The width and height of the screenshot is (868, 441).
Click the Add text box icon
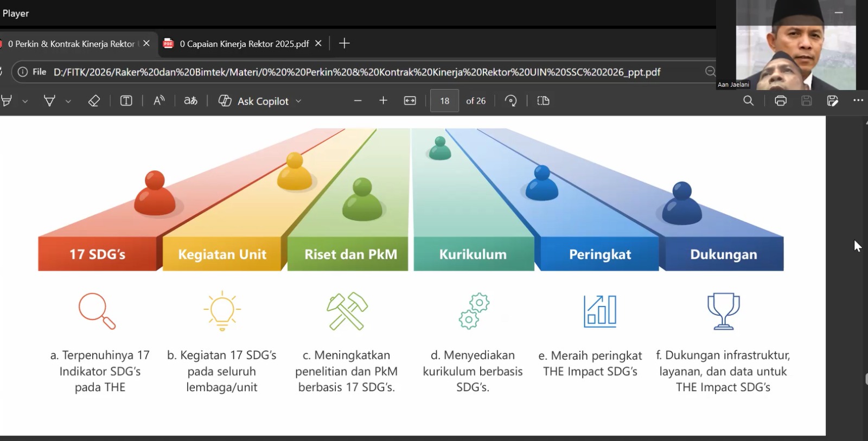pyautogui.click(x=126, y=101)
